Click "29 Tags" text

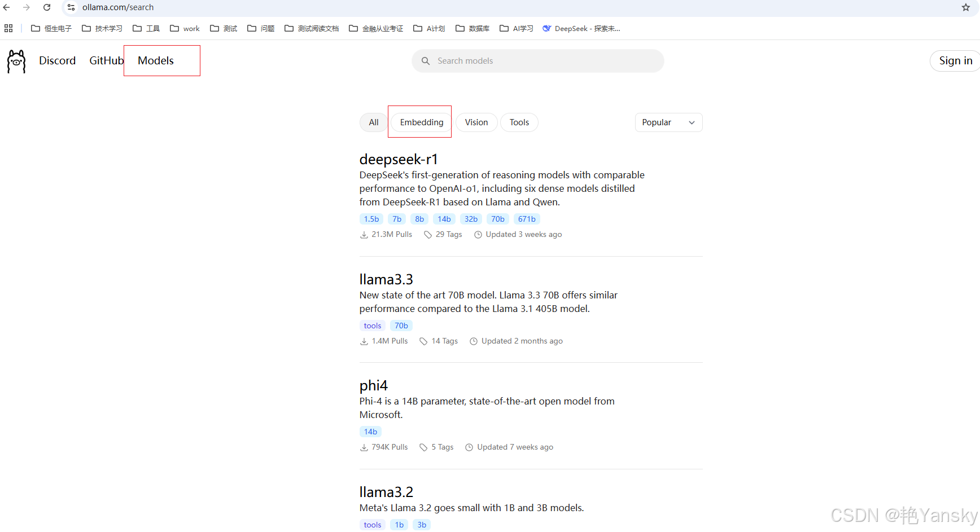click(449, 235)
